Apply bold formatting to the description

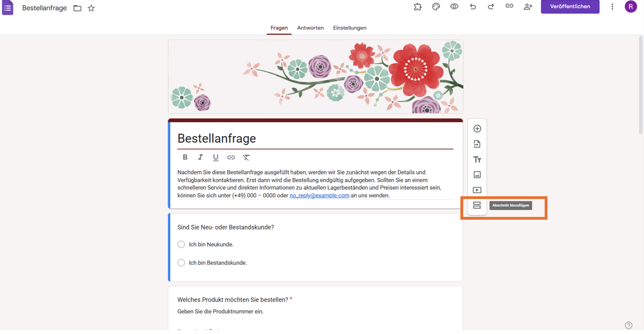(185, 157)
